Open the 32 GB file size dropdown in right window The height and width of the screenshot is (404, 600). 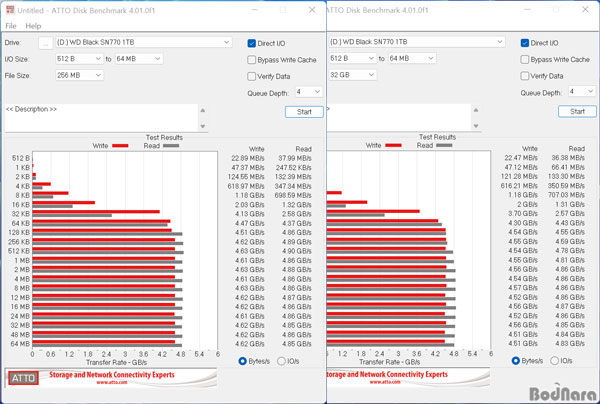click(x=352, y=75)
